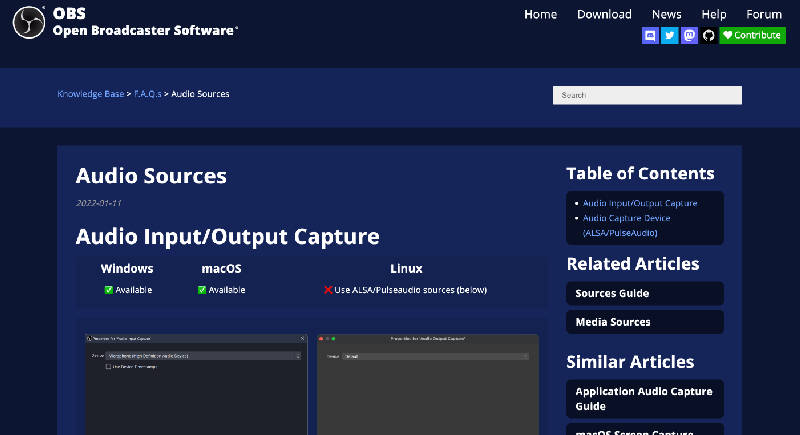The width and height of the screenshot is (800, 435).
Task: Open the Discord social icon
Action: click(650, 35)
